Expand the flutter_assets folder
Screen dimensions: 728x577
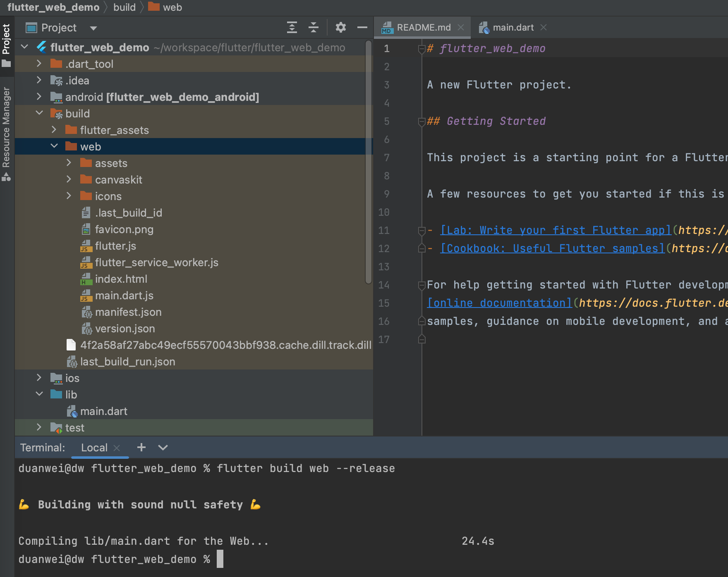pyautogui.click(x=54, y=129)
